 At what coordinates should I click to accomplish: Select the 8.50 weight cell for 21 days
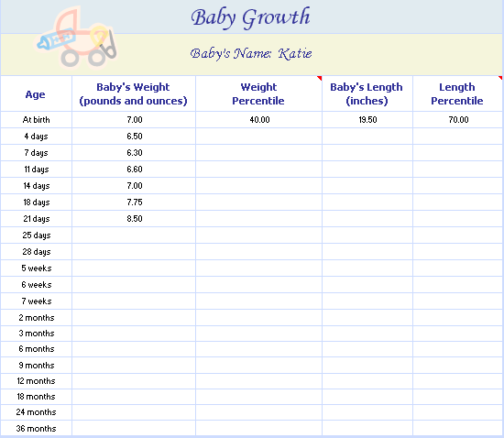click(134, 219)
